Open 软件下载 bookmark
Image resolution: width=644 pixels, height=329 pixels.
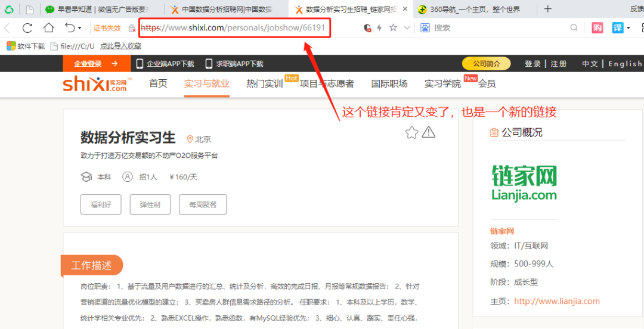pyautogui.click(x=26, y=46)
